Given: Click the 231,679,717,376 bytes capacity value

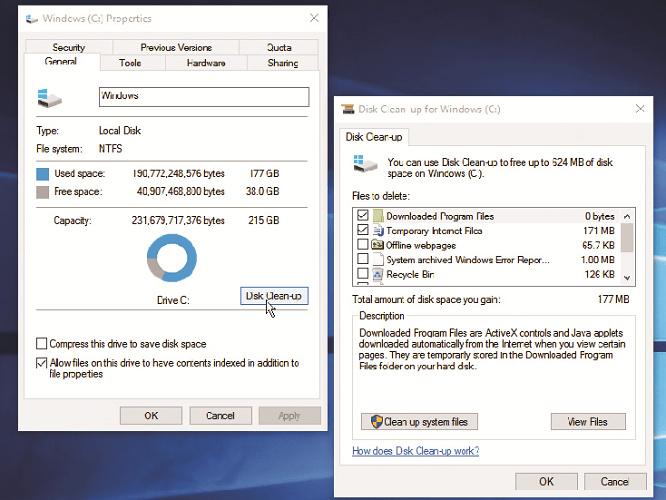Looking at the screenshot, I should 178,220.
